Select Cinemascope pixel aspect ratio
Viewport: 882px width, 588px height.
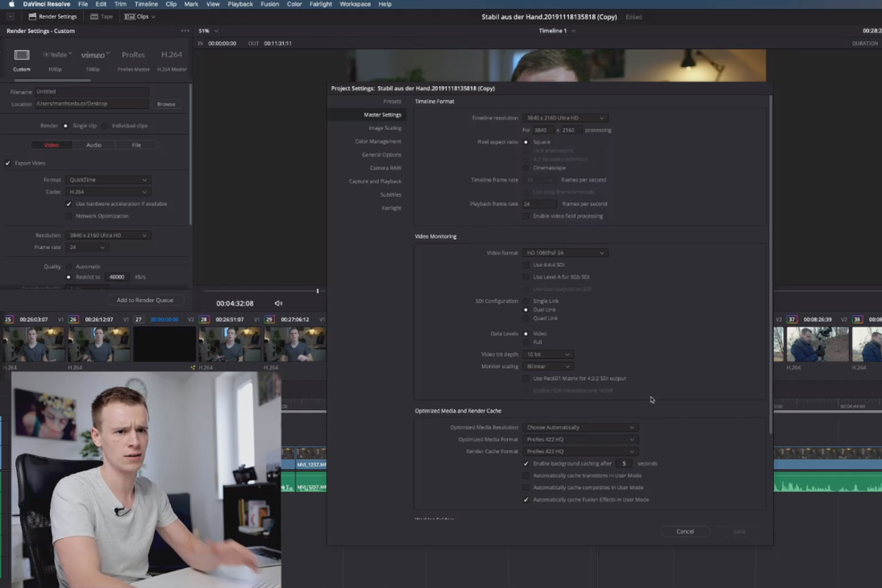[526, 168]
